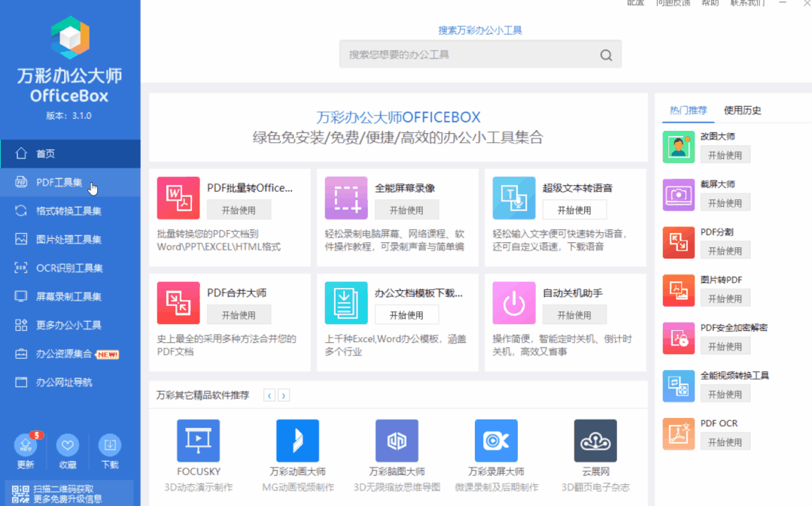Image resolution: width=812 pixels, height=506 pixels.
Task: Click the 截屏大师 camera icon
Action: point(678,195)
